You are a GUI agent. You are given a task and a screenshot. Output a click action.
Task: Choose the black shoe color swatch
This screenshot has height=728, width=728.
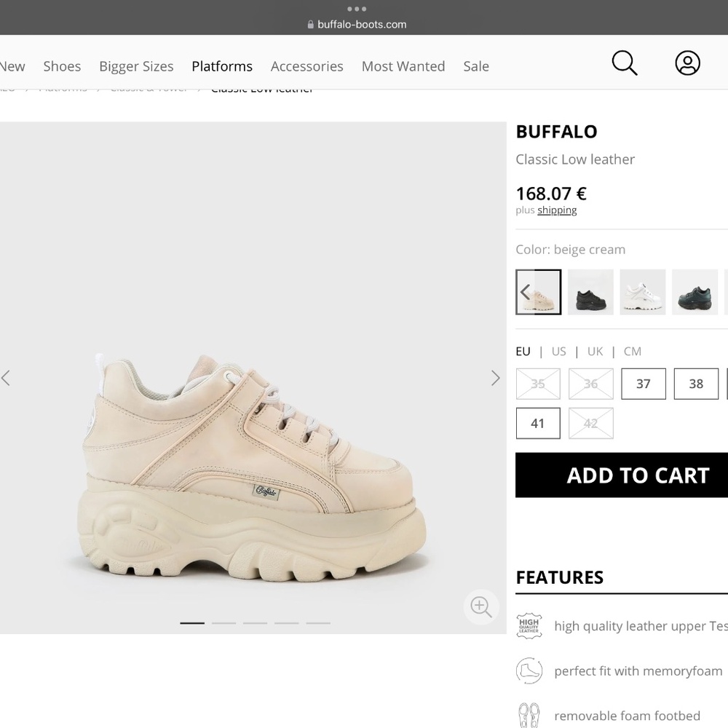coord(590,292)
